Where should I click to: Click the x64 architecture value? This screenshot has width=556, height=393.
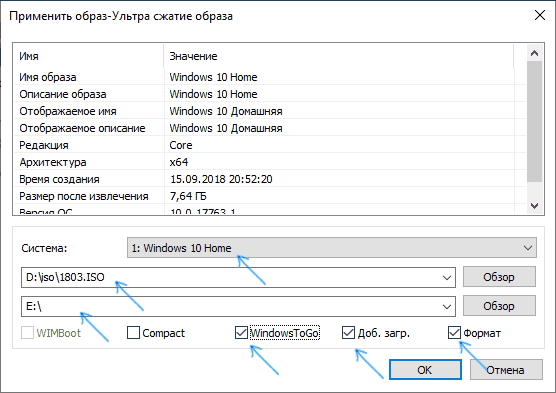179,162
